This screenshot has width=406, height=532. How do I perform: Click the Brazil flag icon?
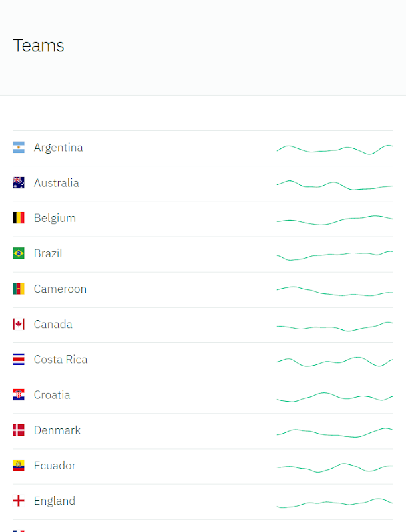(19, 253)
